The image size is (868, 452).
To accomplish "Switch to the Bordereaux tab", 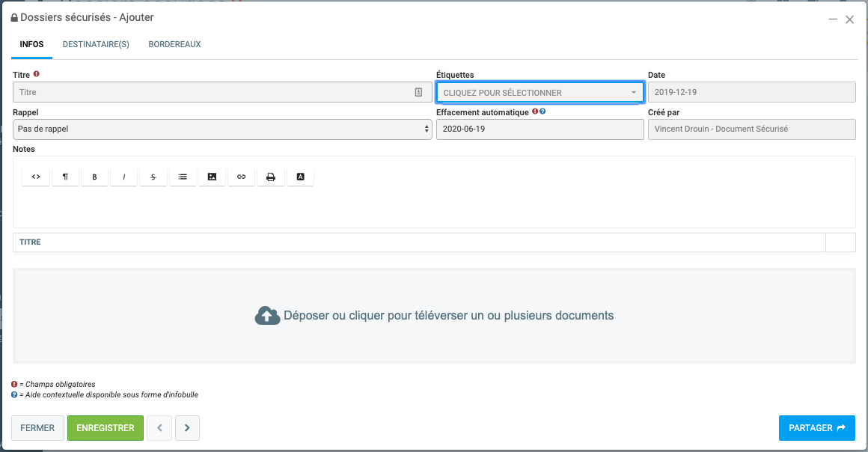I will [174, 44].
